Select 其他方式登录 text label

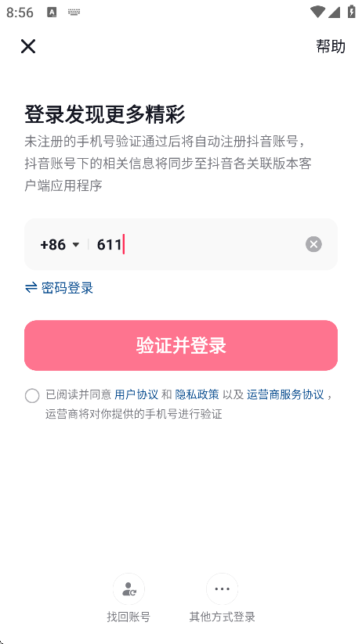click(x=223, y=617)
